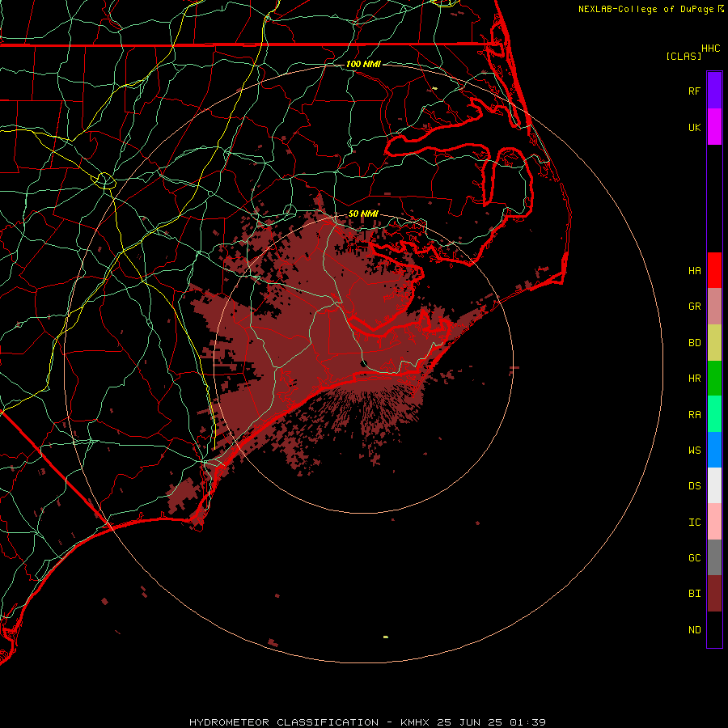Click the 'ND' legend label
728x728 pixels.
pos(694,630)
